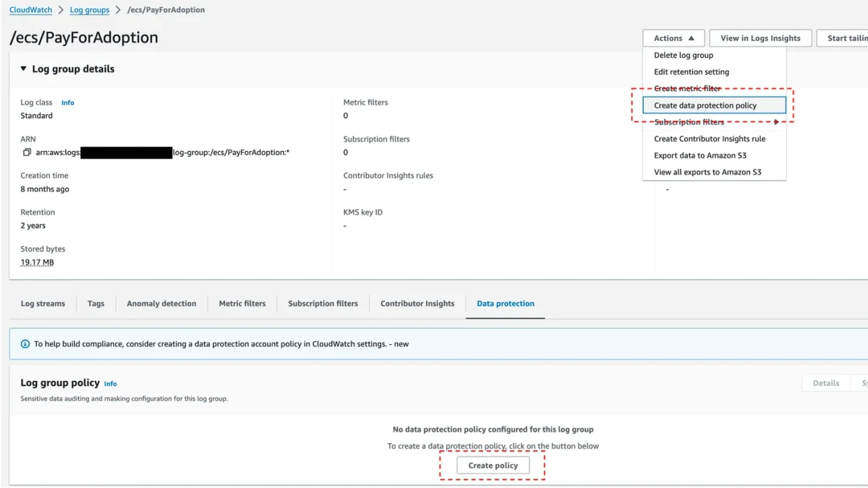Select the Data protection tab
The height and width of the screenshot is (488, 868).
506,304
